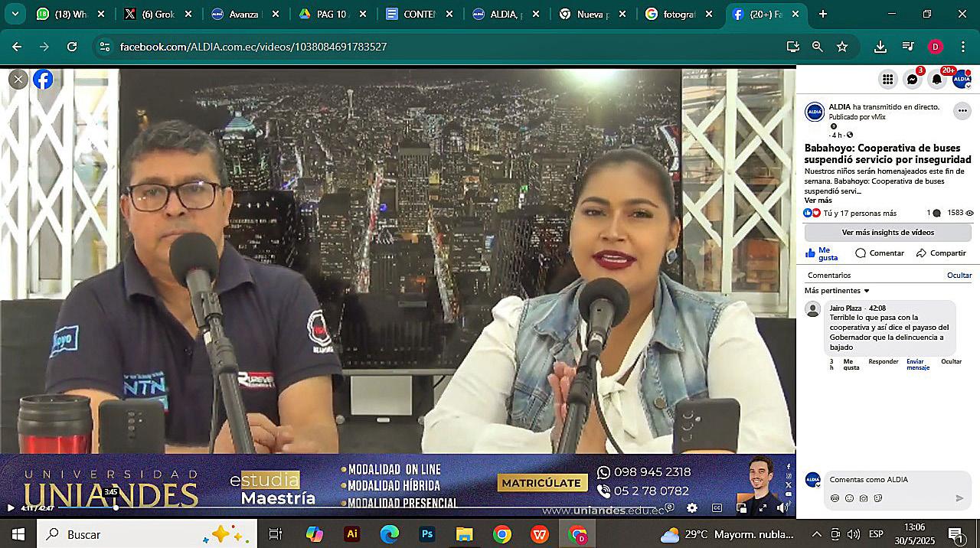Show hidden system tray icons
The width and height of the screenshot is (980, 548).
(816, 534)
